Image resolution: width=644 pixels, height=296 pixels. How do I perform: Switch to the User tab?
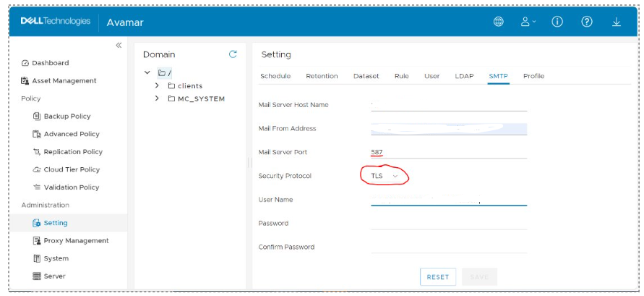coord(432,76)
